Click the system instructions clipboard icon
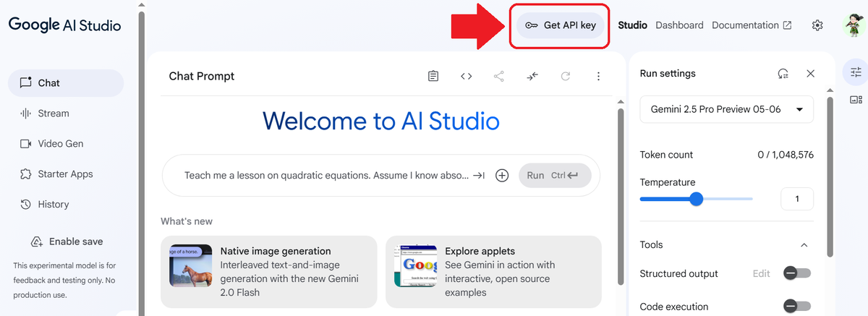 pyautogui.click(x=433, y=76)
